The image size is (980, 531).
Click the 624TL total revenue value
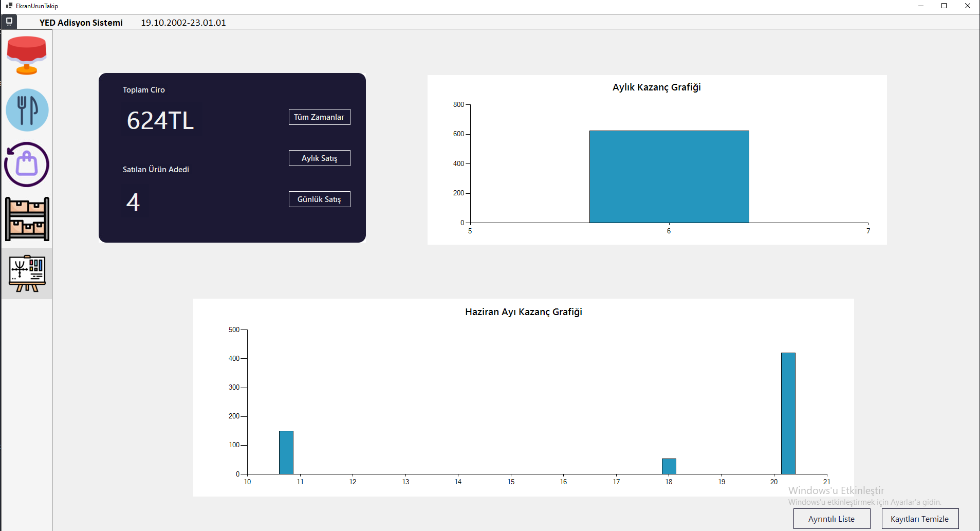(x=160, y=121)
